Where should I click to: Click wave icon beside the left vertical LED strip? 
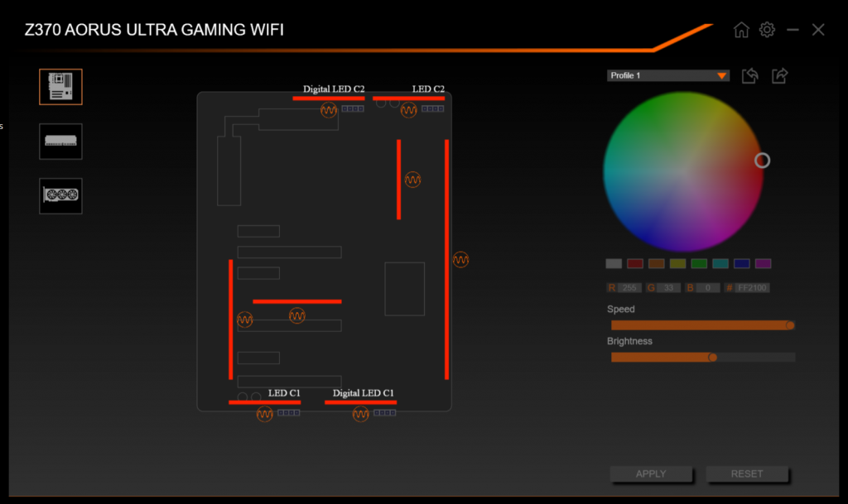point(244,319)
